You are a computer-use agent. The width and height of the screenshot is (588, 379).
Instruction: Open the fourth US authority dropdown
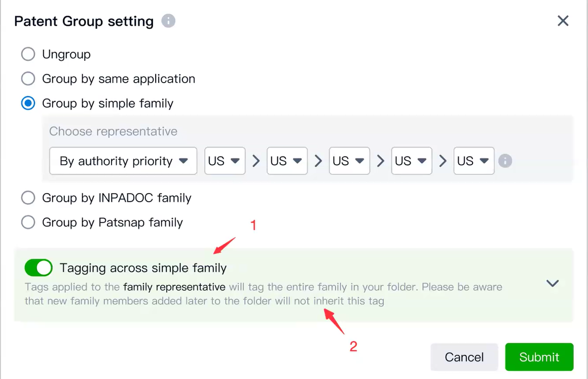412,161
